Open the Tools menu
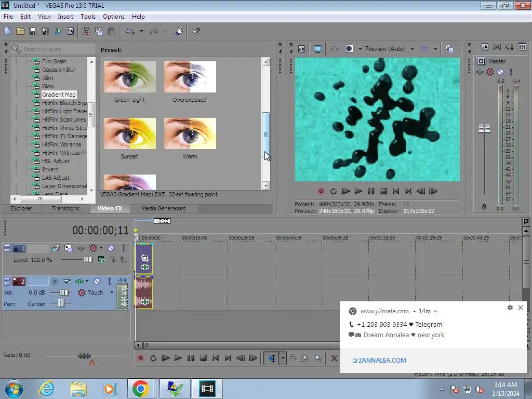This screenshot has width=532, height=399. pos(88,16)
